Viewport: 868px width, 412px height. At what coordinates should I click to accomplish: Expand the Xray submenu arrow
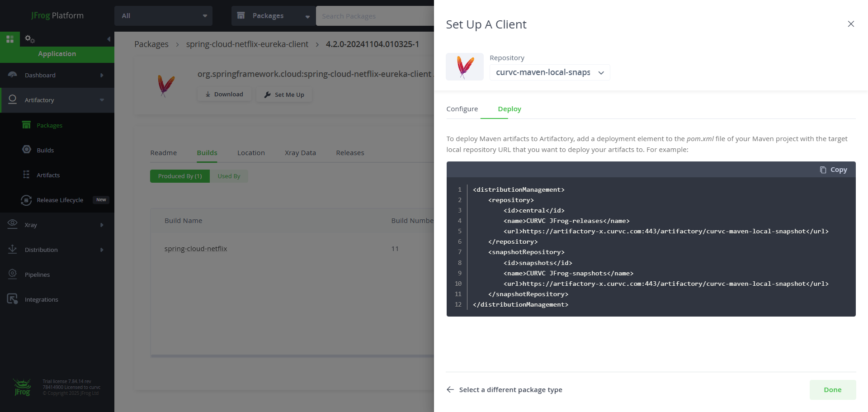102,225
